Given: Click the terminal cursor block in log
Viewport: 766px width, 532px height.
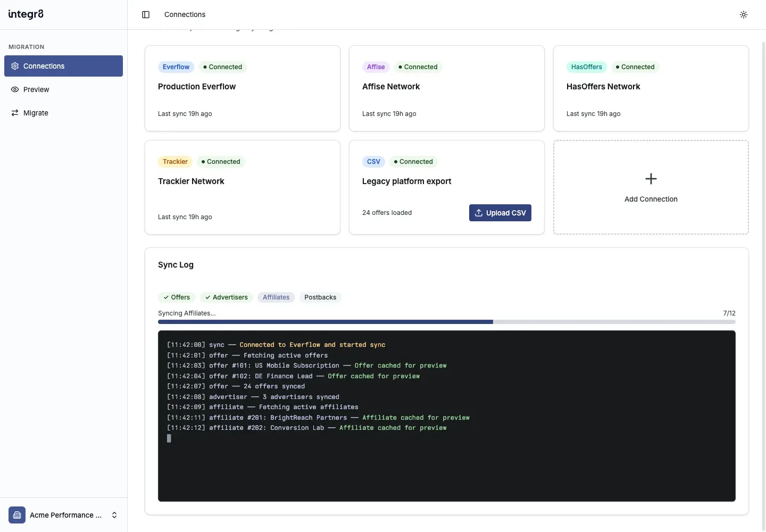Looking at the screenshot, I should 169,438.
